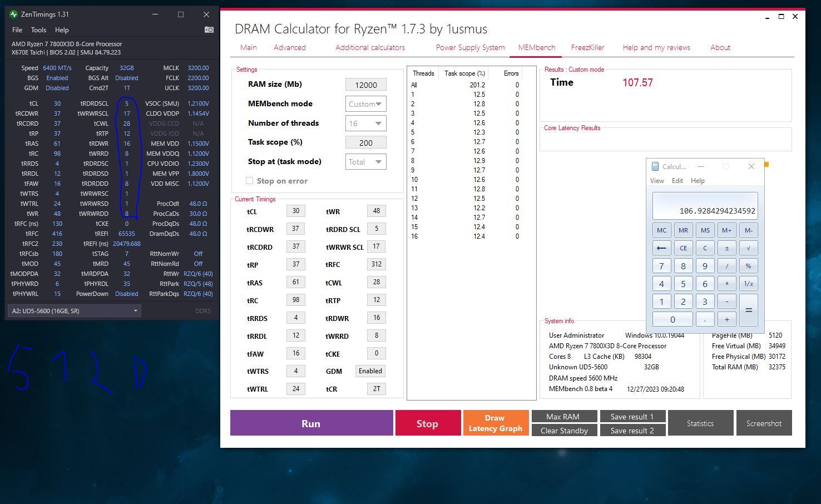Viewport: 821px width, 504px height.
Task: Click the Calculator title bar icon
Action: click(655, 166)
